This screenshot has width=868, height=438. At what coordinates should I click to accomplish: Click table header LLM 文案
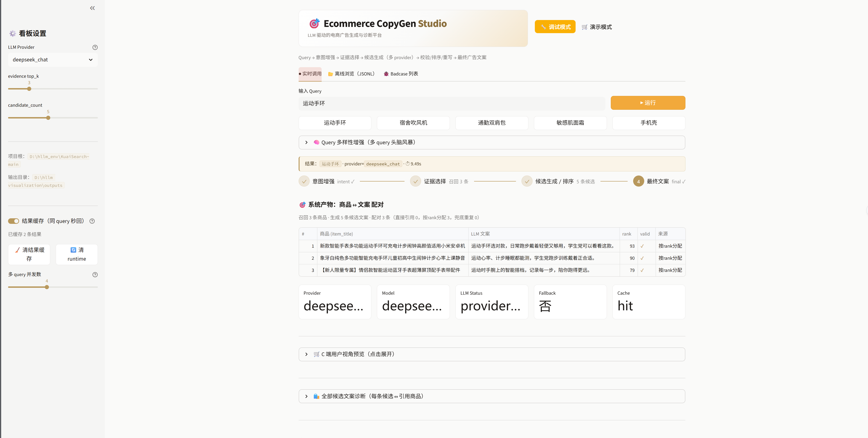544,234
